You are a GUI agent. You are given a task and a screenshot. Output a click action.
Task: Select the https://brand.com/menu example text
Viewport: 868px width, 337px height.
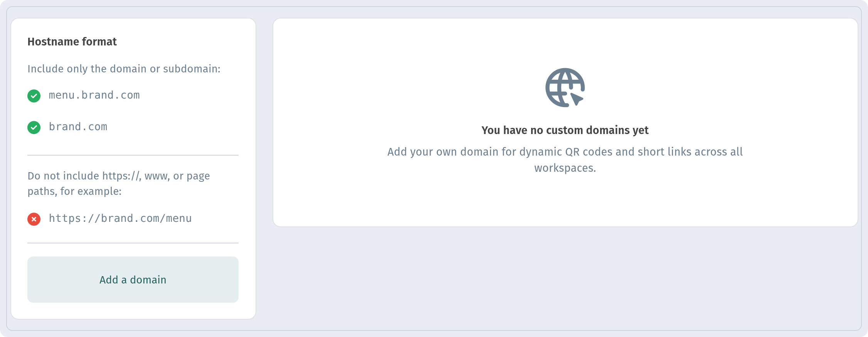click(x=120, y=218)
